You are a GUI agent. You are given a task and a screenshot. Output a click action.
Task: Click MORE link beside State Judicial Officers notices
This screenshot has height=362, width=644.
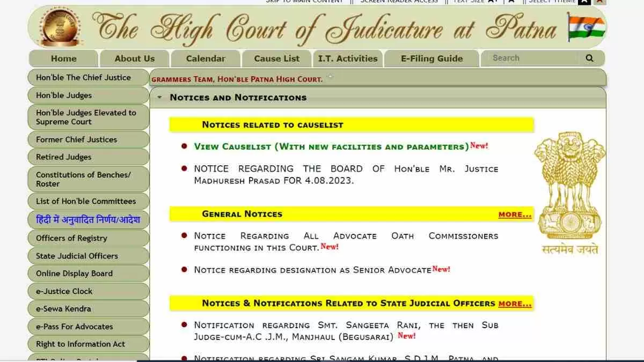[515, 304]
